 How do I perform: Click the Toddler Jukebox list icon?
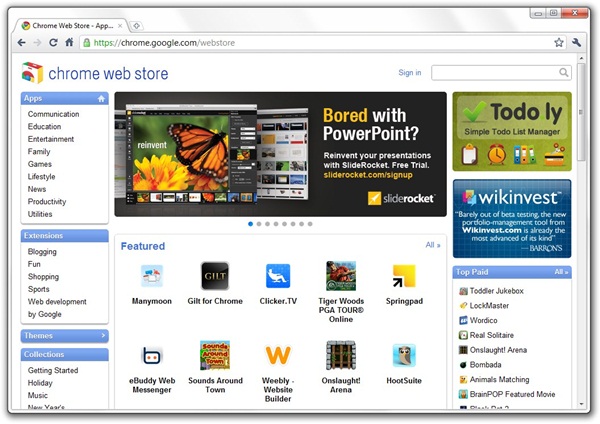(x=463, y=291)
